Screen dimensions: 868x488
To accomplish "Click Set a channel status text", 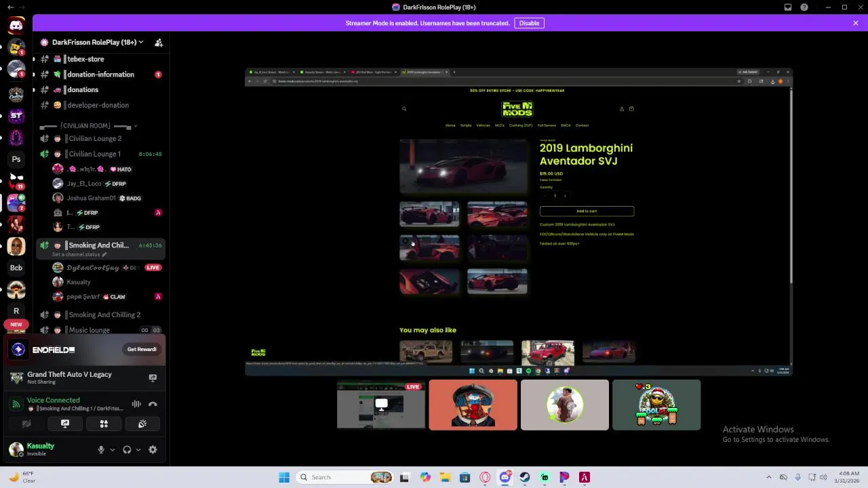I will 79,254.
